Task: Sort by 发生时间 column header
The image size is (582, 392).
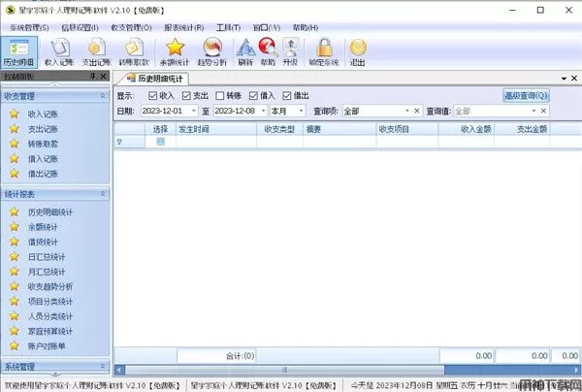Action: (x=216, y=129)
